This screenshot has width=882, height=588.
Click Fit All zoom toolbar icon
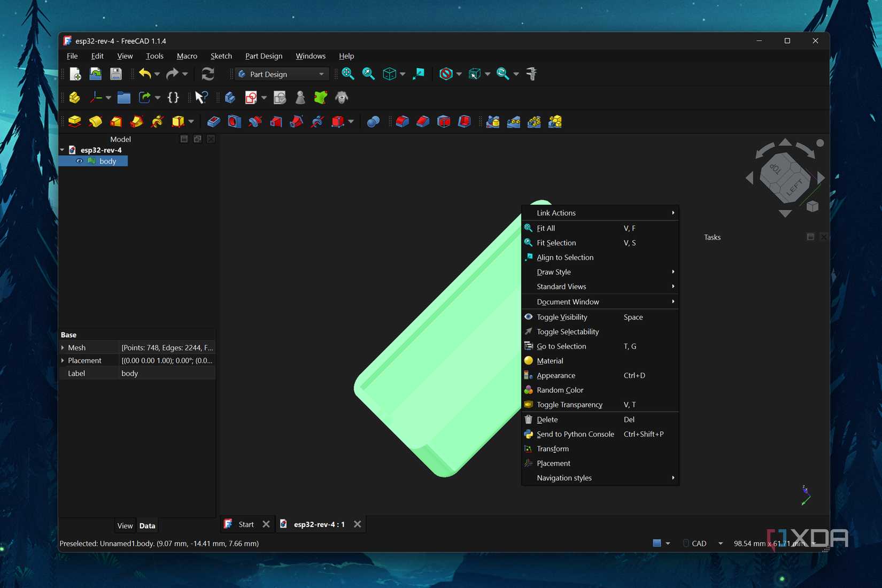click(348, 74)
